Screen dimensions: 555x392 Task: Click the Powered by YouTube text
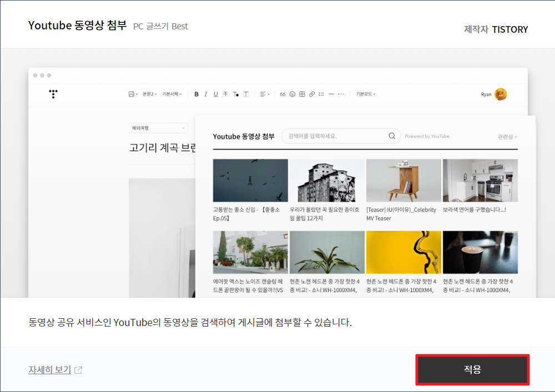[427, 136]
